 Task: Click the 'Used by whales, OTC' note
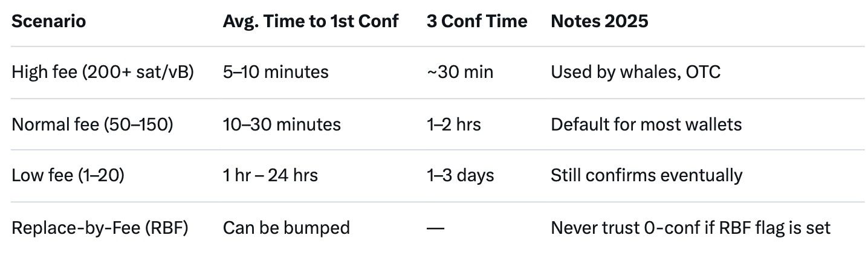tap(635, 72)
